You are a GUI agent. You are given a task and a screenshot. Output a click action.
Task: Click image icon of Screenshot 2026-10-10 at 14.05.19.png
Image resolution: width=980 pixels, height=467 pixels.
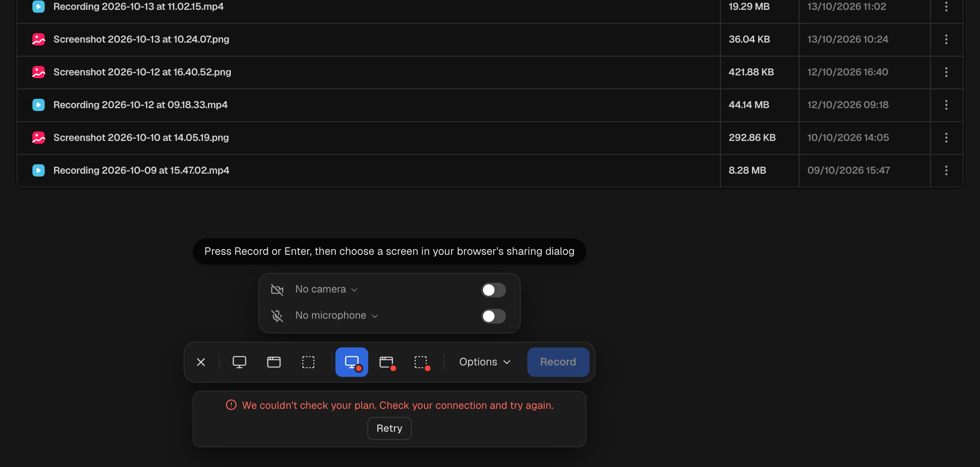(x=39, y=138)
